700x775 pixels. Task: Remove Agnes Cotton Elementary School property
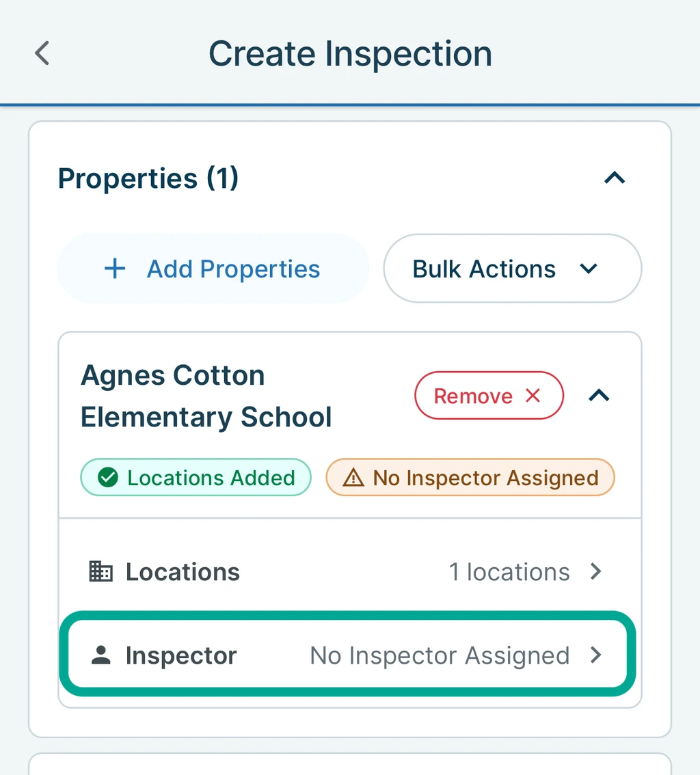(489, 396)
